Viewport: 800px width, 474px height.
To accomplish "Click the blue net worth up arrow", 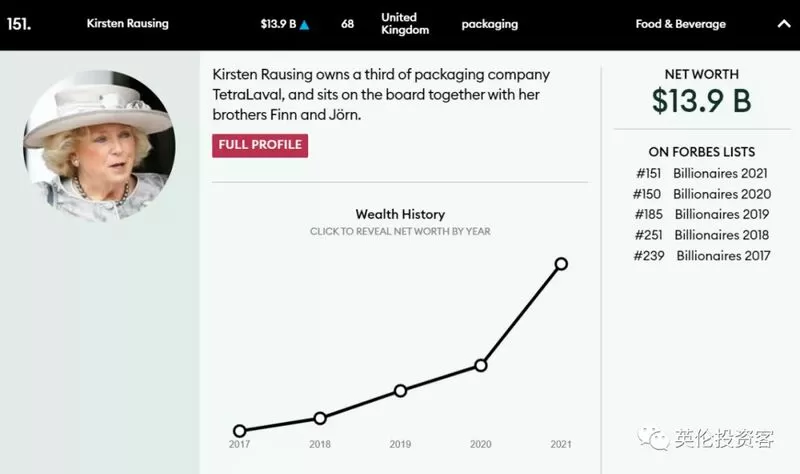I will tap(304, 24).
